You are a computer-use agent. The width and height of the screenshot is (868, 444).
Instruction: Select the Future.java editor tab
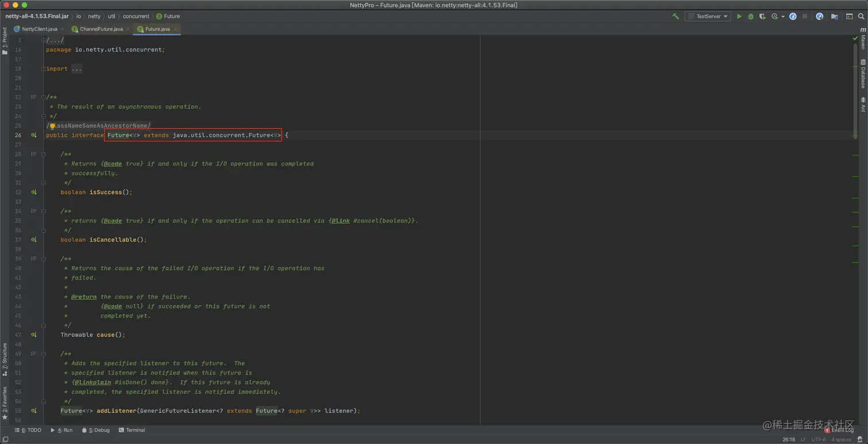pyautogui.click(x=157, y=29)
